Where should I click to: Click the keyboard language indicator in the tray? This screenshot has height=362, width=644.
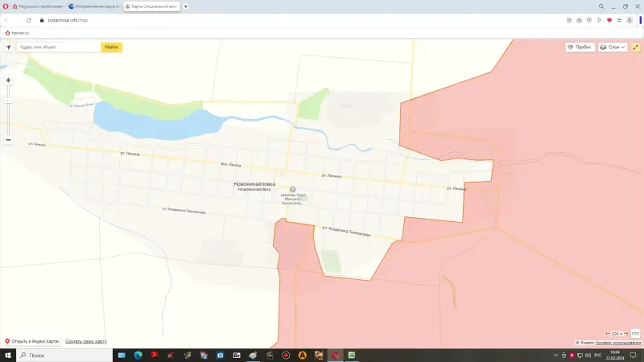click(598, 355)
